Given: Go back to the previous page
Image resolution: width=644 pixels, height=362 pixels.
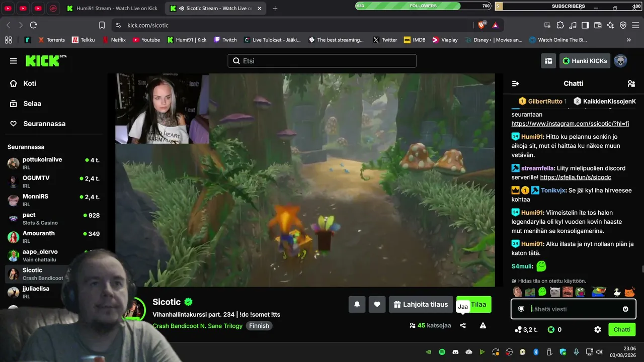Looking at the screenshot, I should point(9,25).
